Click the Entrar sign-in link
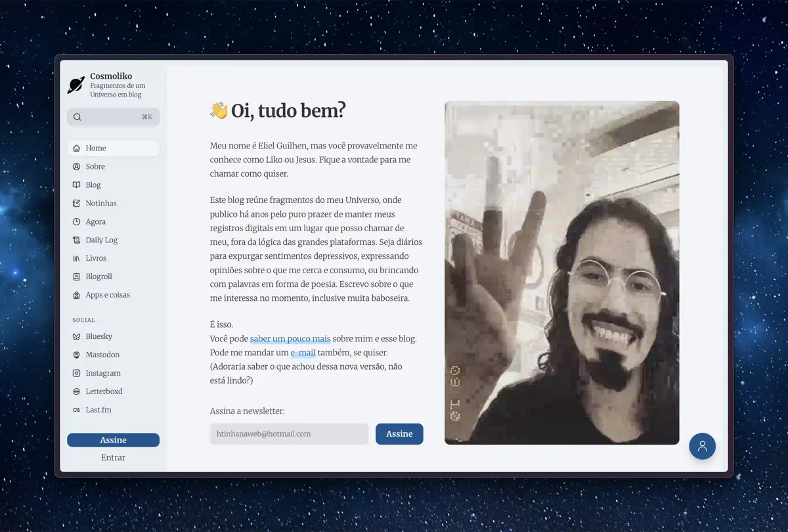The image size is (788, 532). coord(113,458)
